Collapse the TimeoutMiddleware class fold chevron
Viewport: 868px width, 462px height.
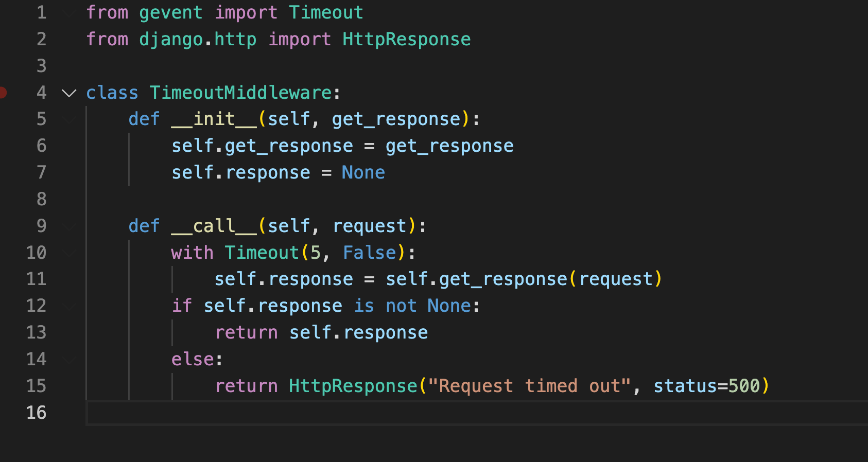tap(69, 93)
